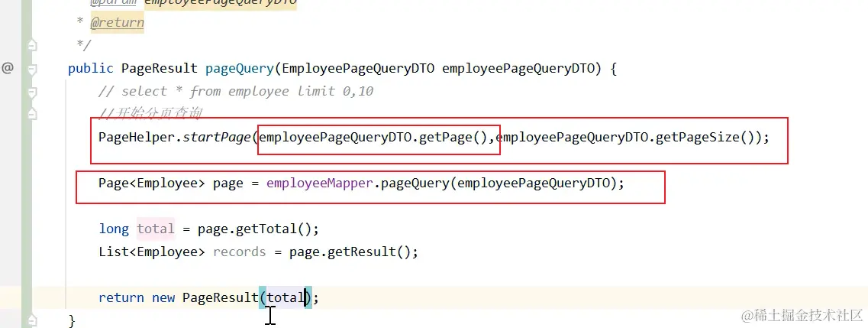
Task: Collapse the pageQuery method using its gutter fold marker
Action: (32, 69)
